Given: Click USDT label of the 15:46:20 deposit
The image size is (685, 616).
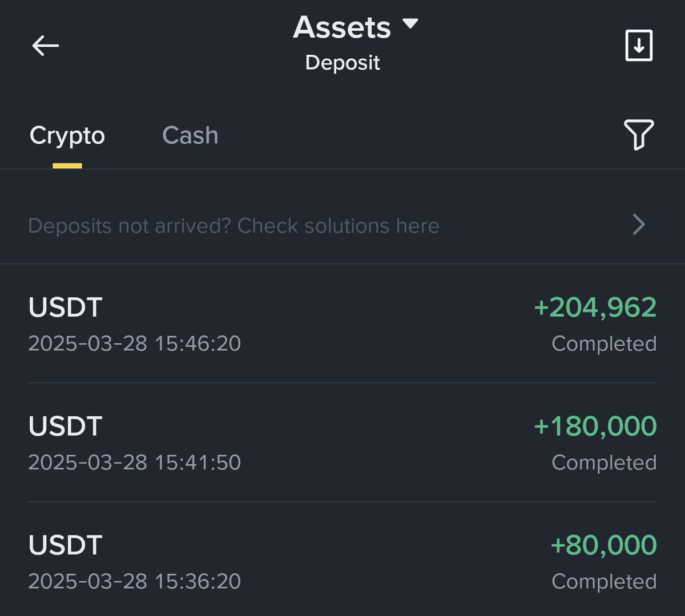Looking at the screenshot, I should [x=65, y=307].
